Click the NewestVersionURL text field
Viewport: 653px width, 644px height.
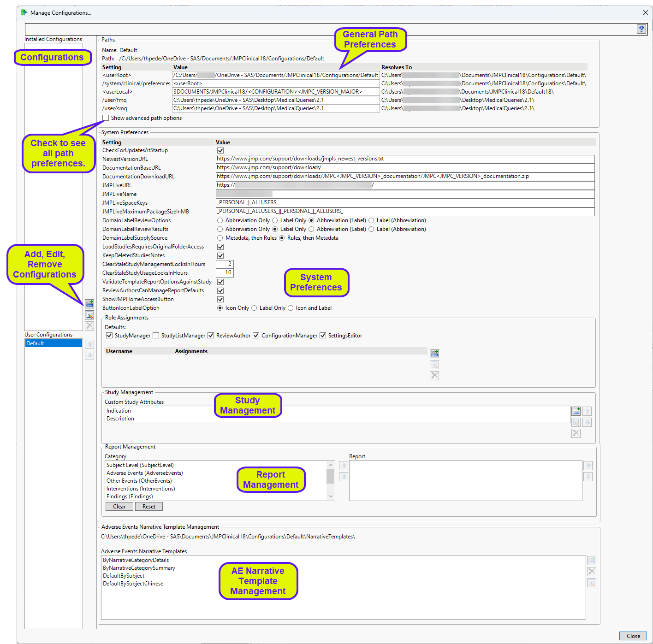tap(405, 159)
